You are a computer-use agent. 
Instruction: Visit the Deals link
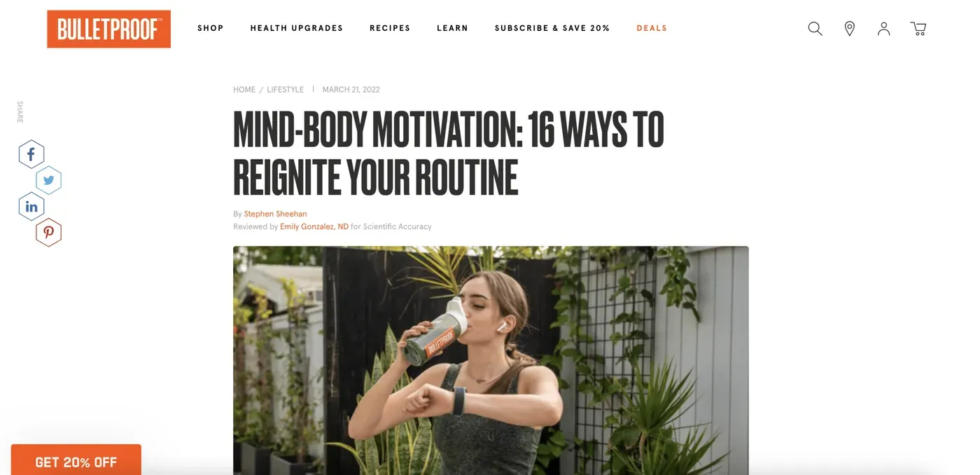pyautogui.click(x=652, y=28)
